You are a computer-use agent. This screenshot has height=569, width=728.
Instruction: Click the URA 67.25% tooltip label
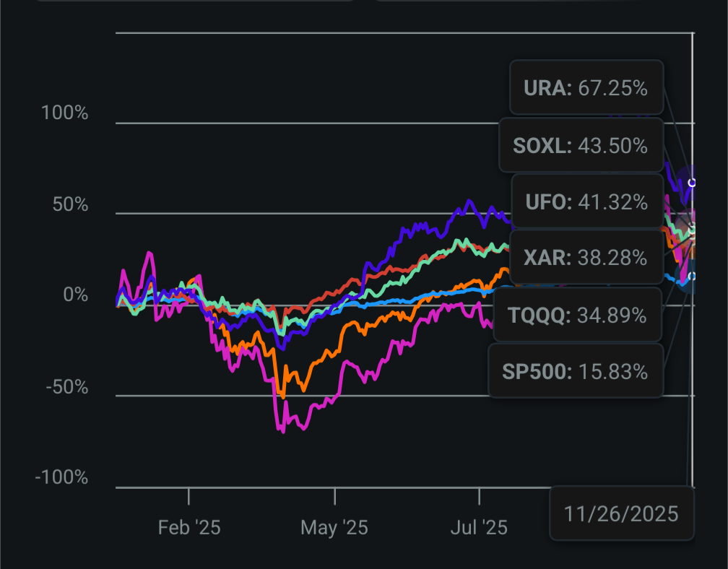586,88
